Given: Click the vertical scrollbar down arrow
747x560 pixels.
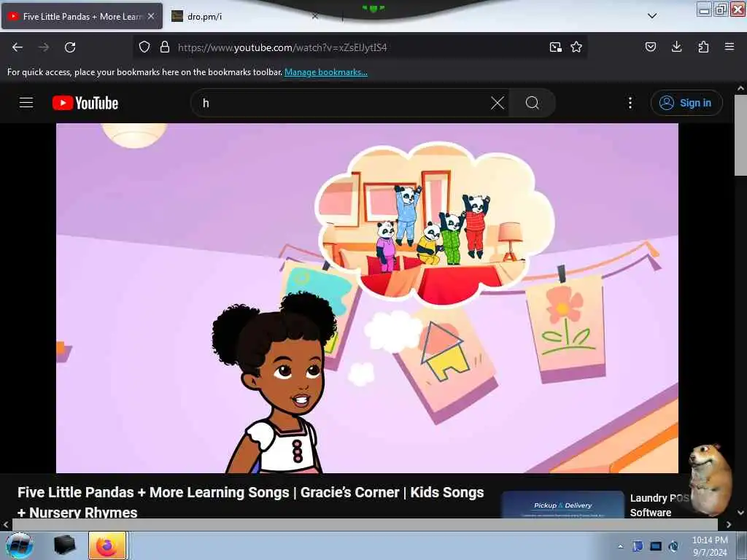Looking at the screenshot, I should point(740,513).
